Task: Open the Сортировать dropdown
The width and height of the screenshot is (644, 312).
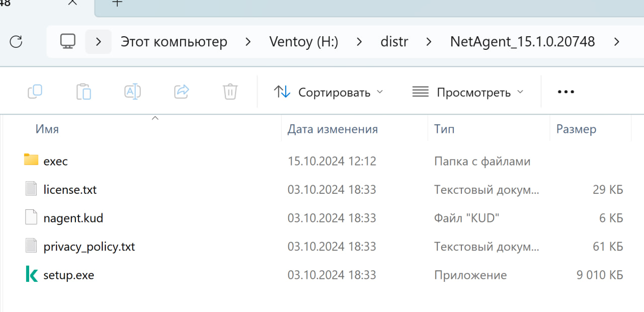Action: (x=329, y=92)
